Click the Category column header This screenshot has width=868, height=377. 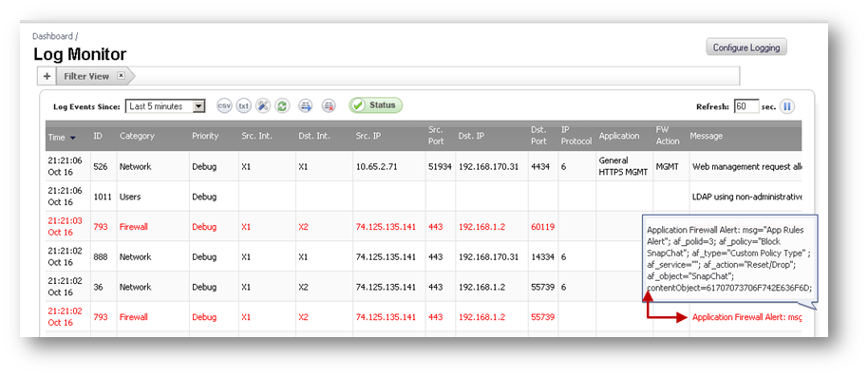click(x=137, y=136)
